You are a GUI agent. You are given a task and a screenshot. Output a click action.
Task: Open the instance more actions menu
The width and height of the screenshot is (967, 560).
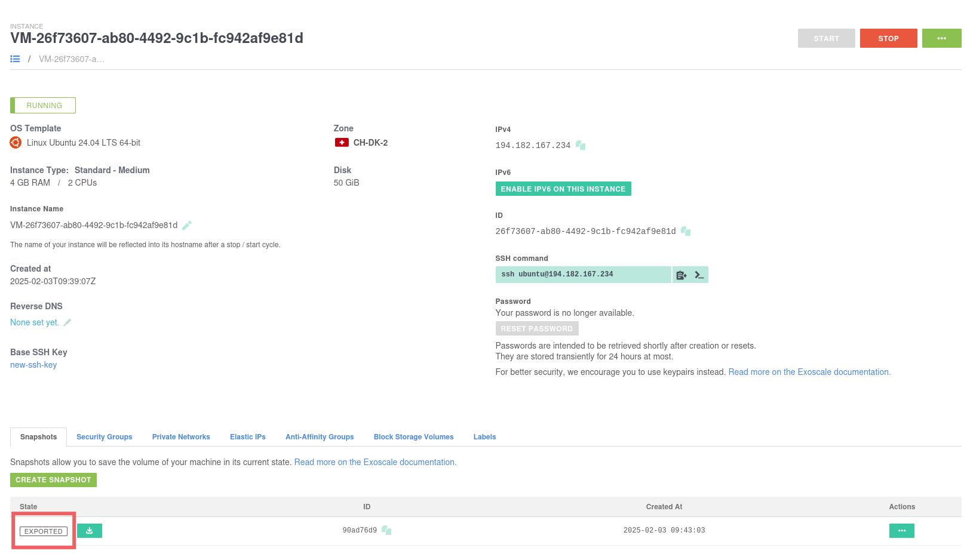942,38
